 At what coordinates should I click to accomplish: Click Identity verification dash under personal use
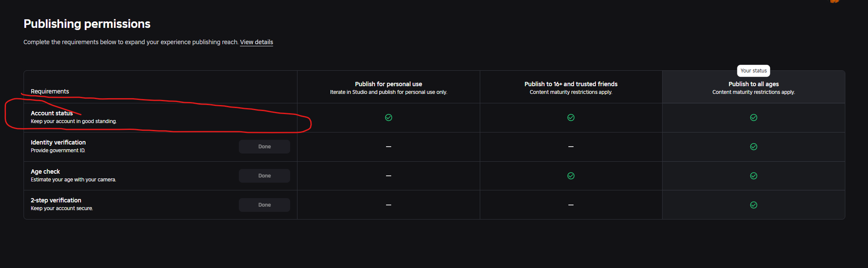[x=389, y=147]
